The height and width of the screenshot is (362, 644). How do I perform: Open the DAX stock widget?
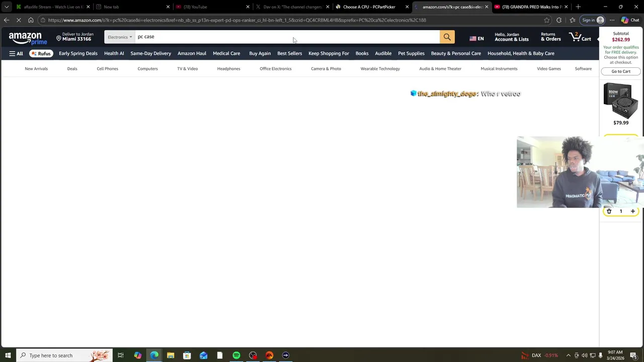click(540, 355)
